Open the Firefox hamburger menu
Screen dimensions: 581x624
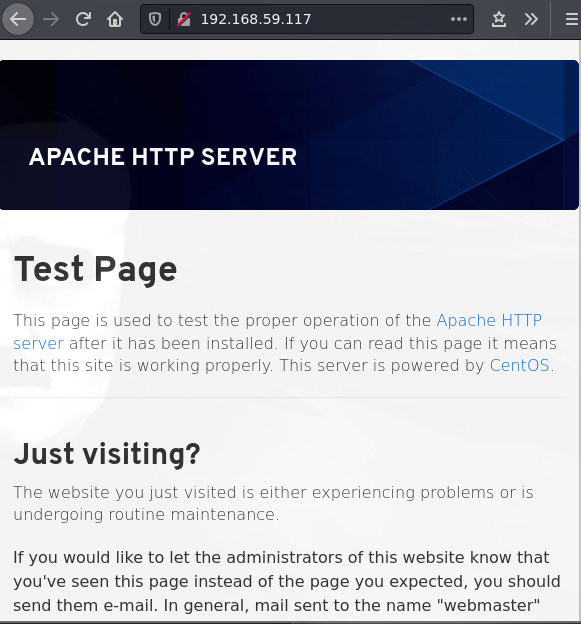[571, 19]
